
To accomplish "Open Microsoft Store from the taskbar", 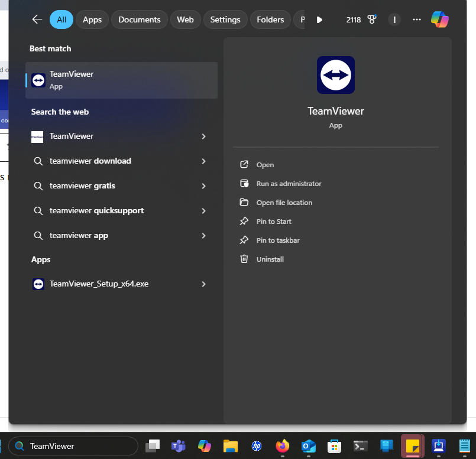I will click(334, 446).
